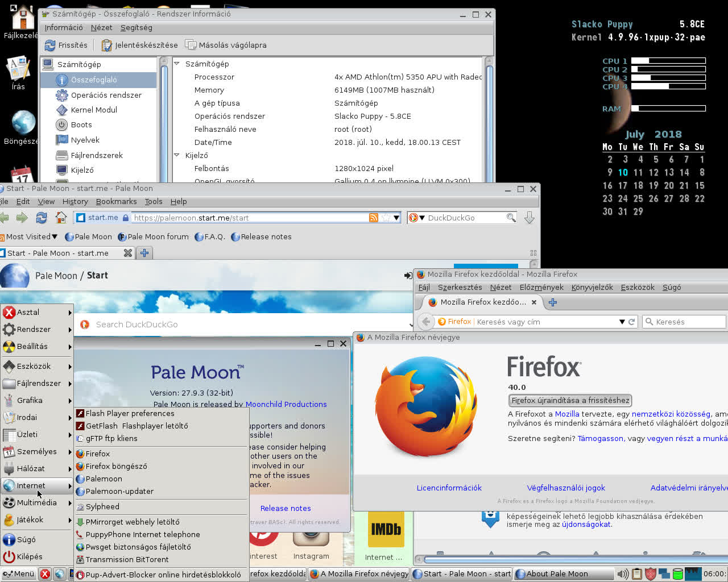Click Firefox újraindítása a frissítéshez button
Image resolution: width=728 pixels, height=582 pixels.
tap(570, 400)
